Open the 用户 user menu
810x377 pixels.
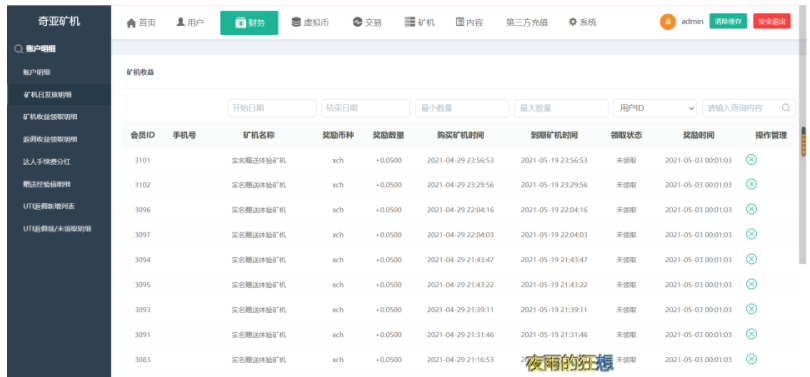[x=190, y=22]
